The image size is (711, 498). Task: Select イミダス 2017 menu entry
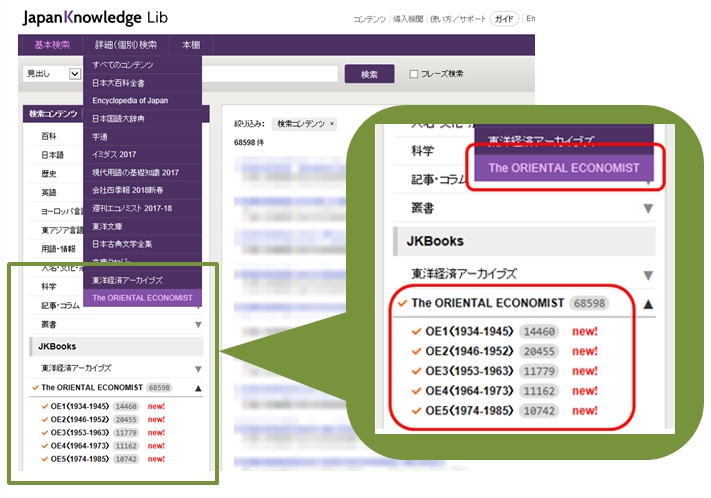(x=142, y=155)
